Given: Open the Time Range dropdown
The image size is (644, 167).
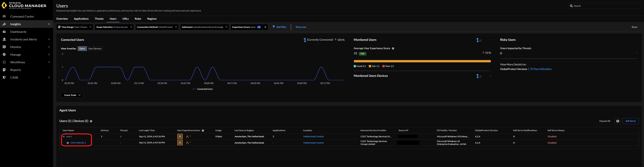Looking at the screenshot, I should coord(74,27).
